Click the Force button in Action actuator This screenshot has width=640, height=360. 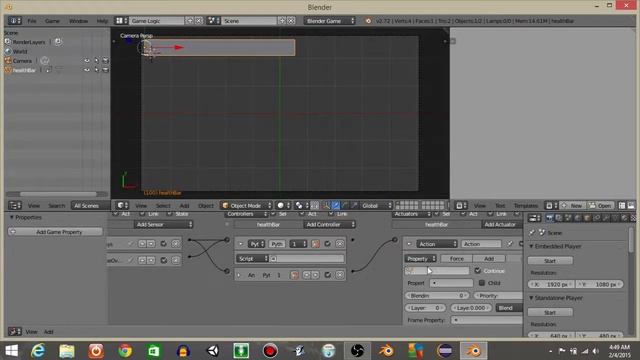[456, 258]
